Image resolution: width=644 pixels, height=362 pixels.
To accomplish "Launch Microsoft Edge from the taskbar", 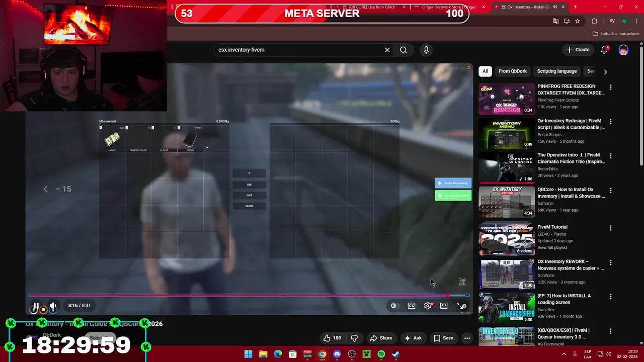I will (x=278, y=354).
